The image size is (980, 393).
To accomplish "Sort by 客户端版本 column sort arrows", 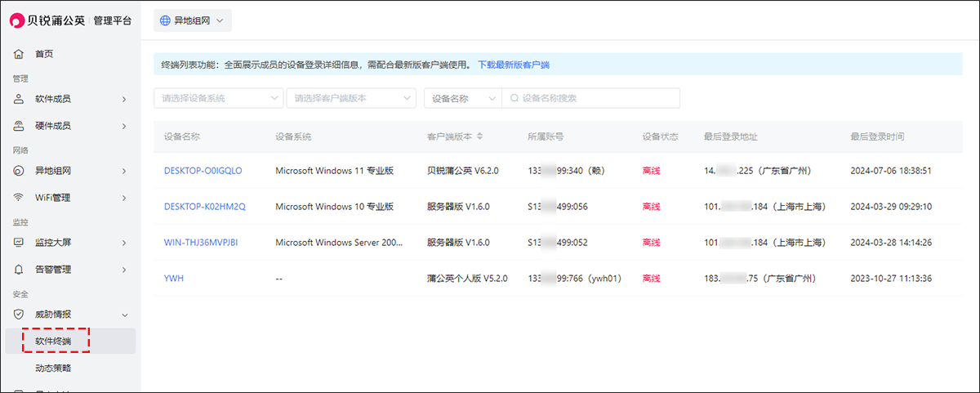I will [x=480, y=136].
